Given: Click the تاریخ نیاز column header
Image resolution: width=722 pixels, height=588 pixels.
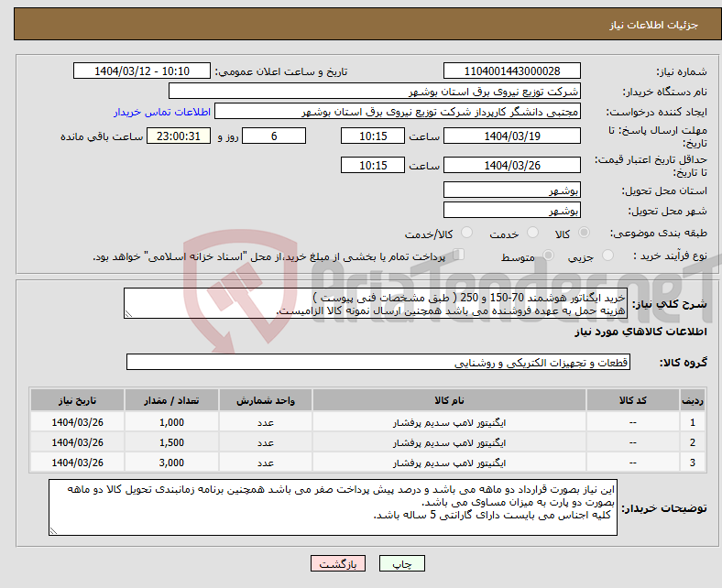Looking at the screenshot, I should click(x=77, y=400).
